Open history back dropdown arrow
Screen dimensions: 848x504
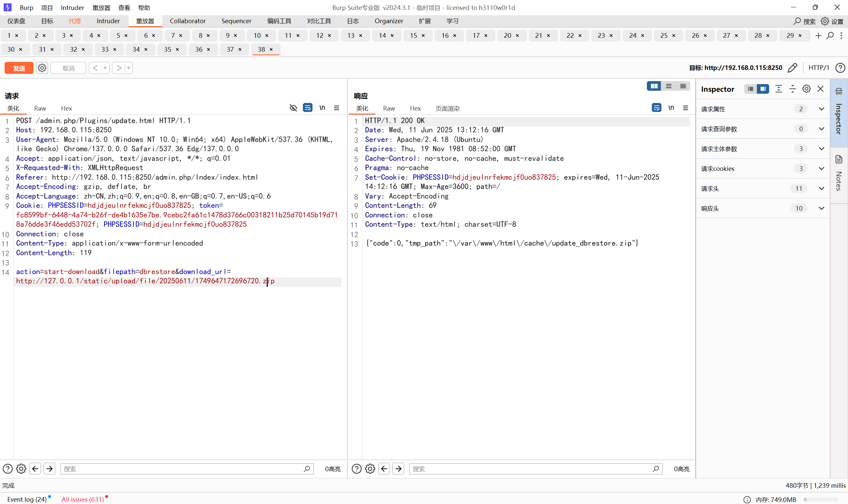pyautogui.click(x=105, y=68)
